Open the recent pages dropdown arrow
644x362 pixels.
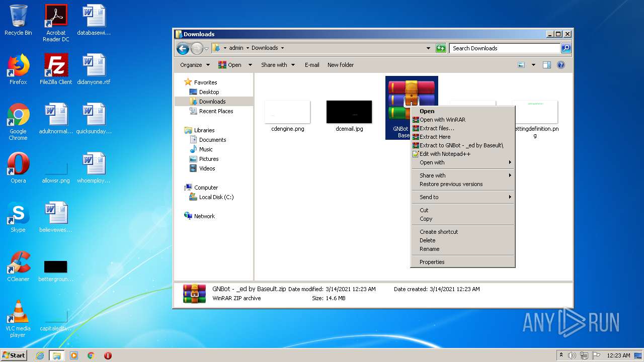[206, 49]
